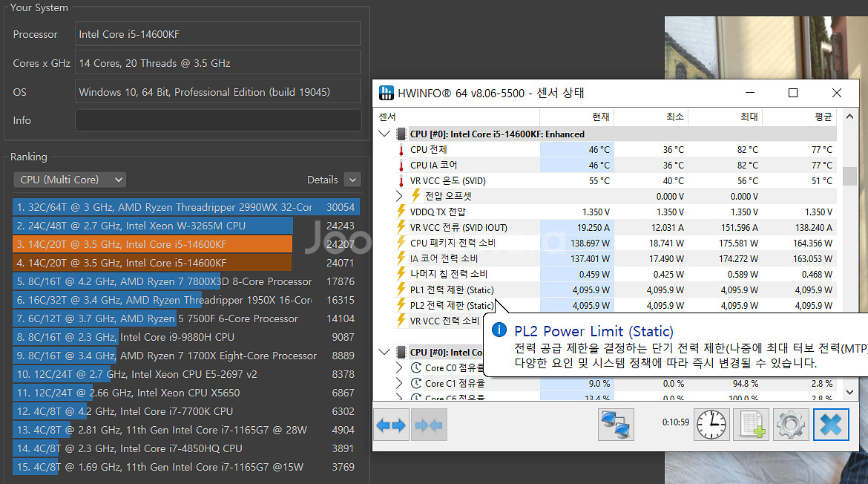Click CPU chip icon beside i5-14600KF Enhanced
This screenshot has height=484, width=868.
(402, 134)
